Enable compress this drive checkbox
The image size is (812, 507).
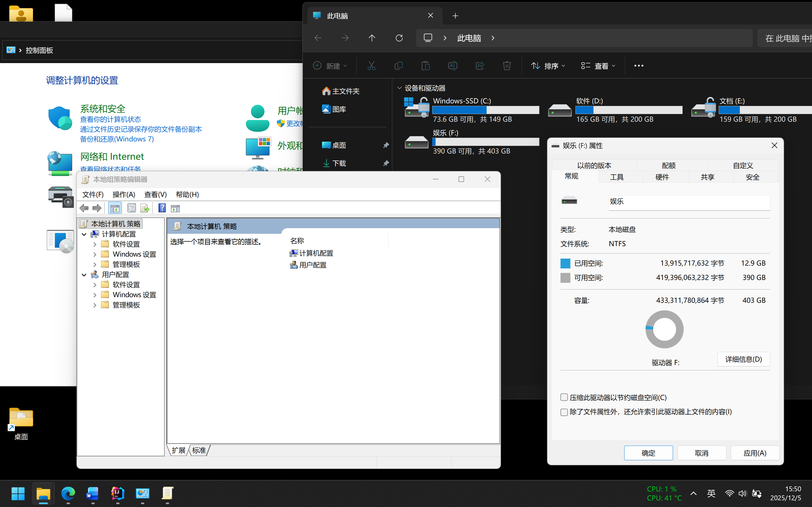[564, 397]
